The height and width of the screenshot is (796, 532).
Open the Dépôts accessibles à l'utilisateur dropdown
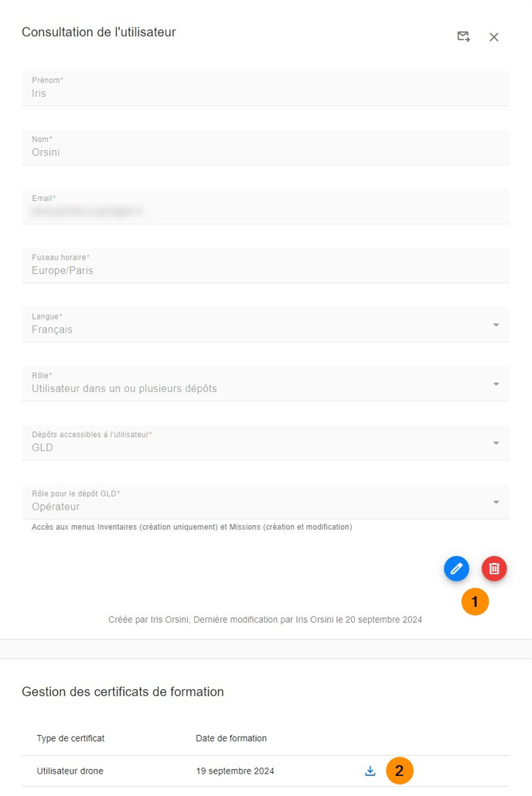[496, 443]
